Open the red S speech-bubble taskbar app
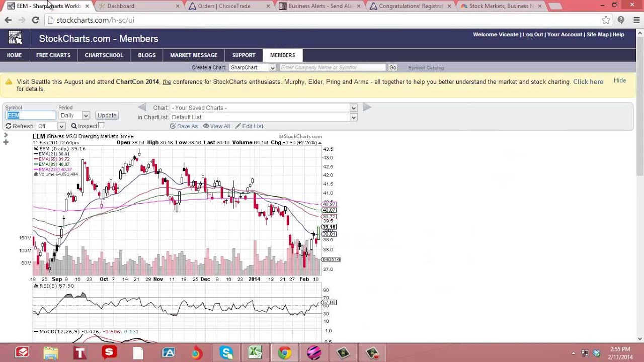644x362 pixels. click(109, 353)
